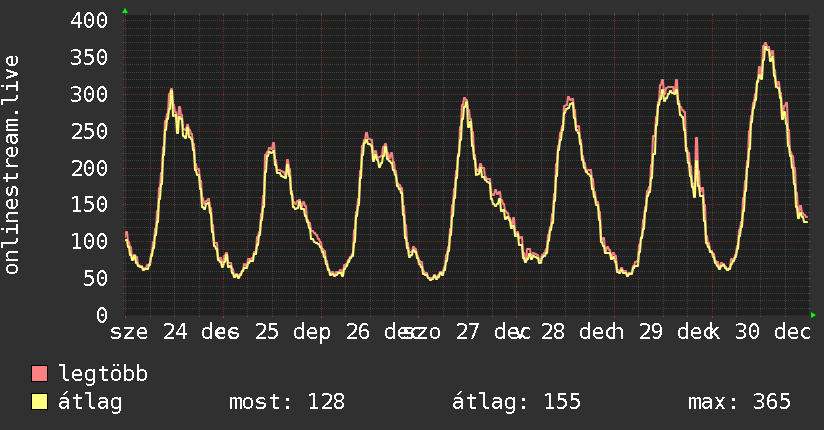Click the '27' date label on x-axis
Viewport: 824px width, 430px height.
[x=467, y=332]
